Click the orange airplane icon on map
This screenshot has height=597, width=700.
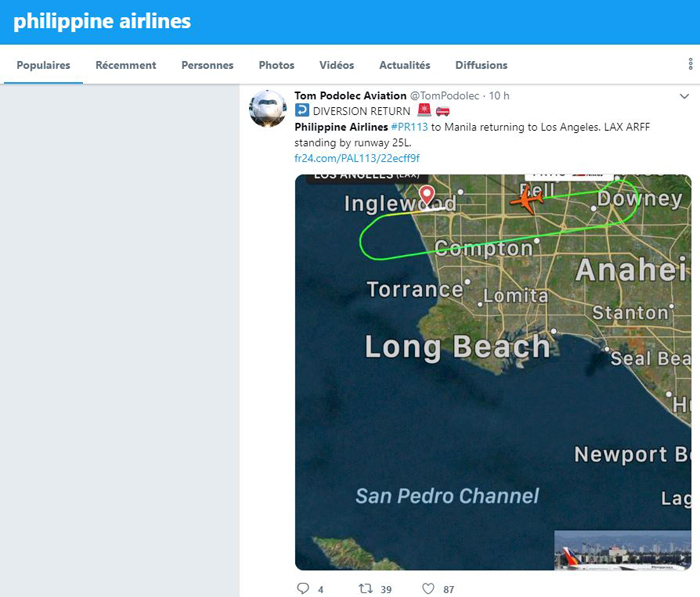(x=525, y=198)
